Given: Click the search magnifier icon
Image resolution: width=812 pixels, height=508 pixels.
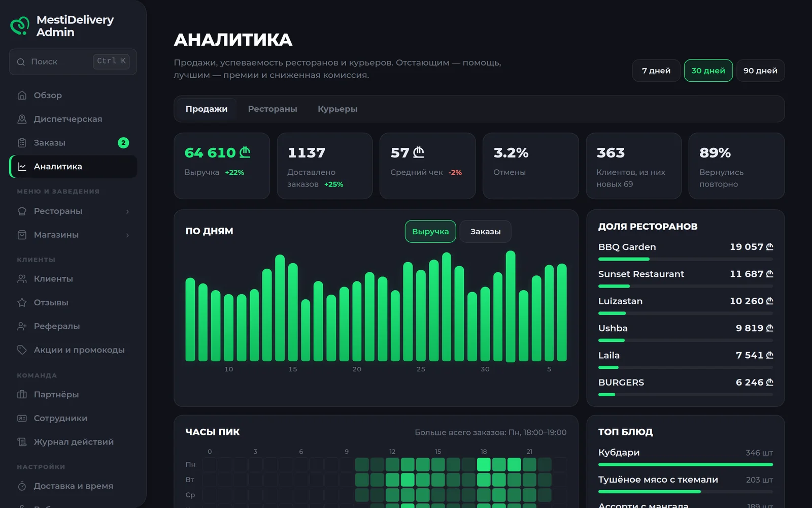Looking at the screenshot, I should point(21,62).
